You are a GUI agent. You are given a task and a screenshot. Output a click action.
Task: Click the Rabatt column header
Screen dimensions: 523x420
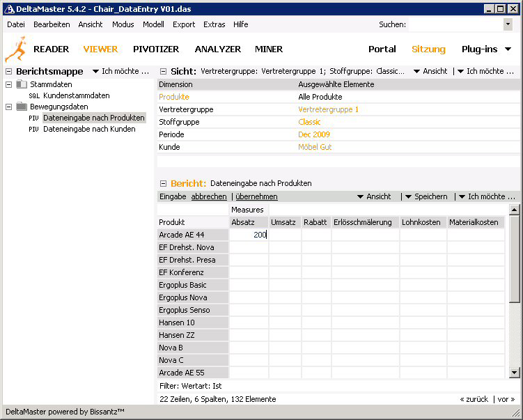(316, 222)
